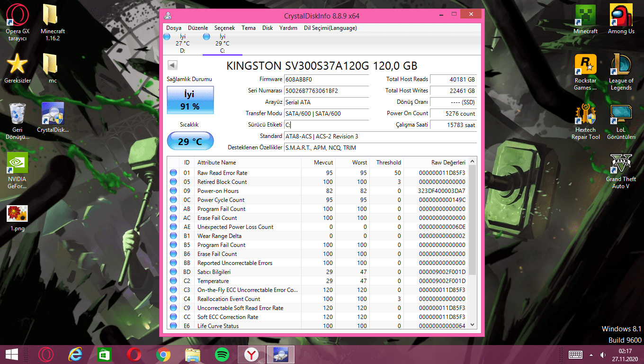Screen dimensions: 644x364
Task: Select the C: drive tab at 29 °C
Action: point(222,43)
